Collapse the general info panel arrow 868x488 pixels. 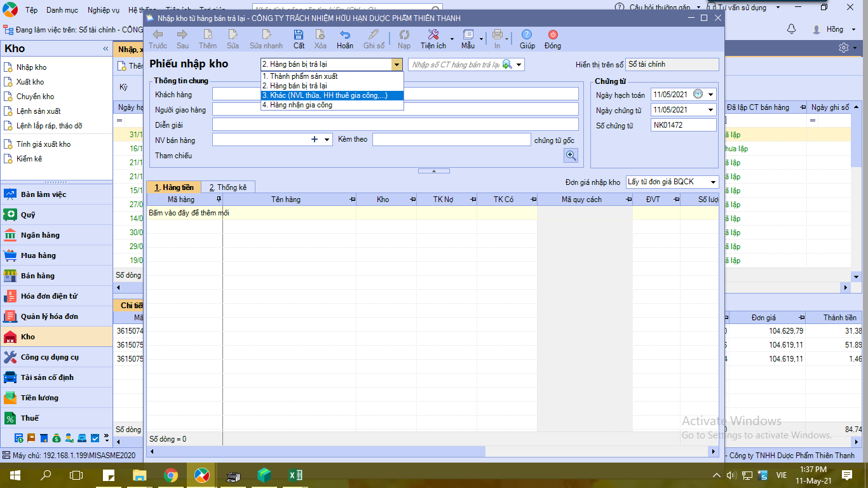click(434, 171)
